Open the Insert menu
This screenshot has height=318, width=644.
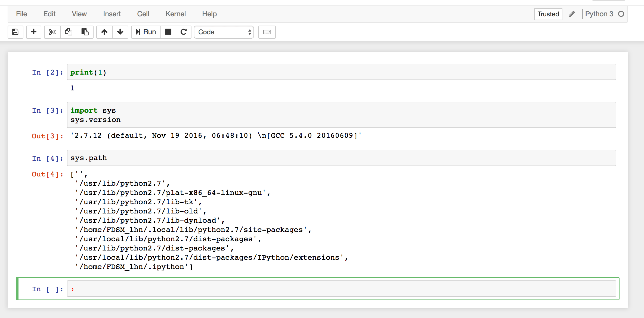pyautogui.click(x=112, y=14)
